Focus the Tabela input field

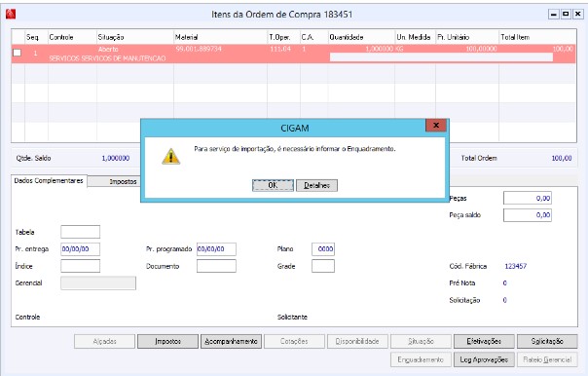80,232
